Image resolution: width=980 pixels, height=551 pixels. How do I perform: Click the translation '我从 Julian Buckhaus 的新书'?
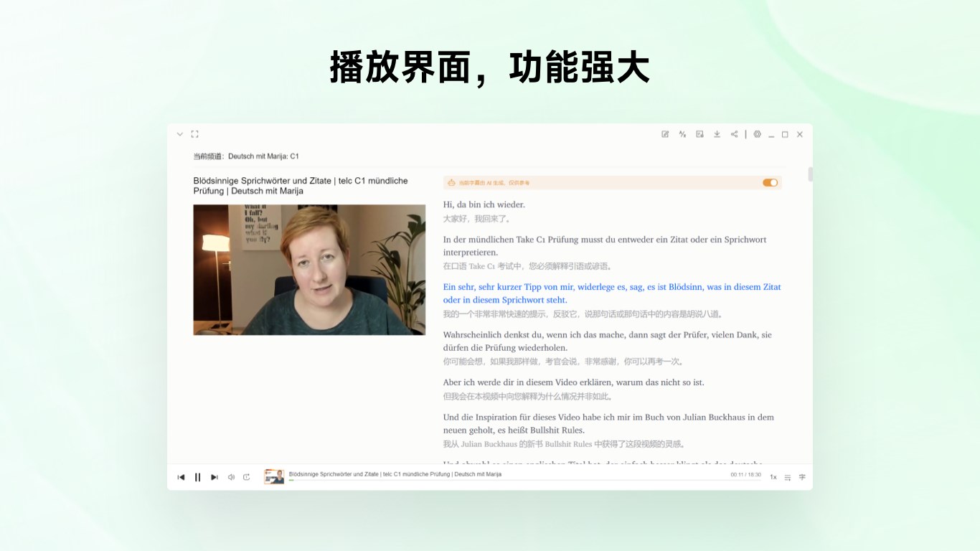point(564,444)
